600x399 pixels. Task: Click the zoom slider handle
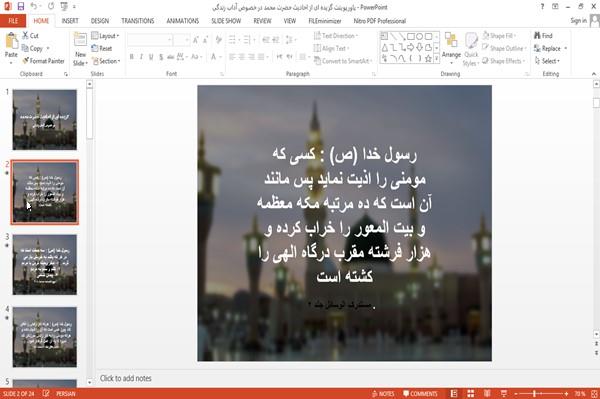[534, 394]
